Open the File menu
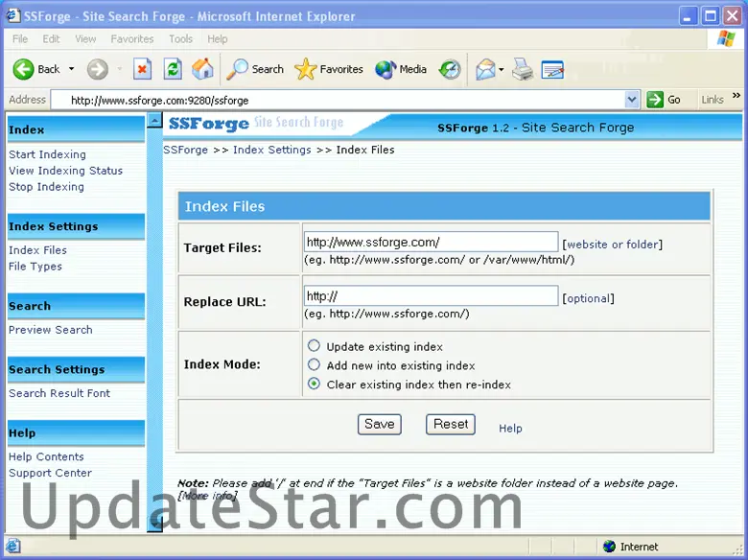748x560 pixels. (x=20, y=39)
